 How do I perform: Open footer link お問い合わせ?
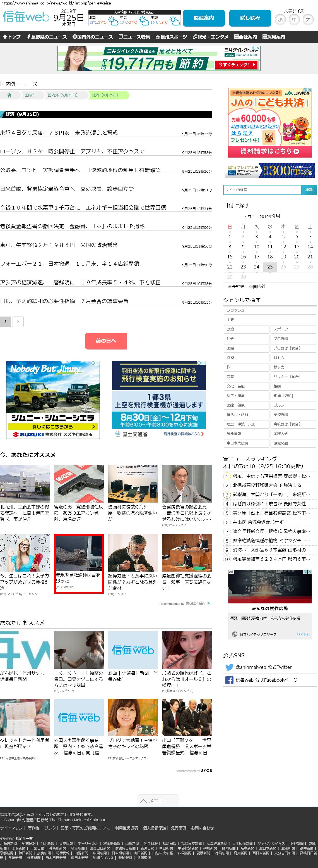click(x=202, y=828)
